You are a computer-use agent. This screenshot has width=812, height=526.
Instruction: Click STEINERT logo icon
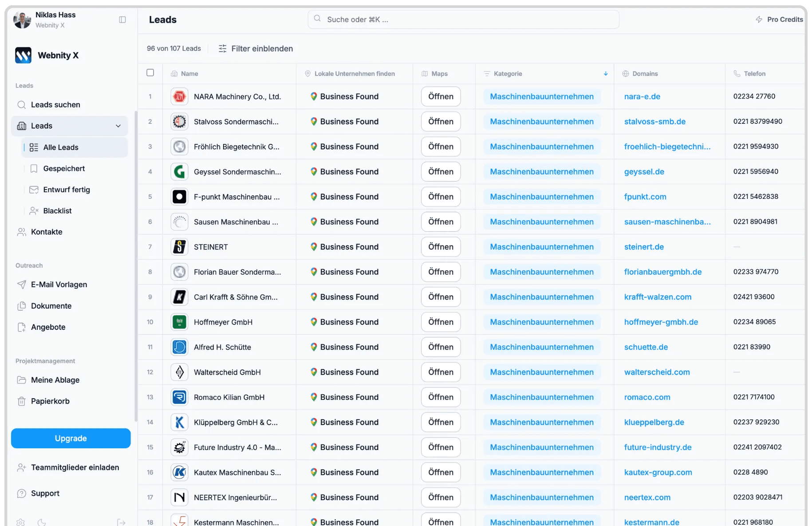click(x=179, y=247)
